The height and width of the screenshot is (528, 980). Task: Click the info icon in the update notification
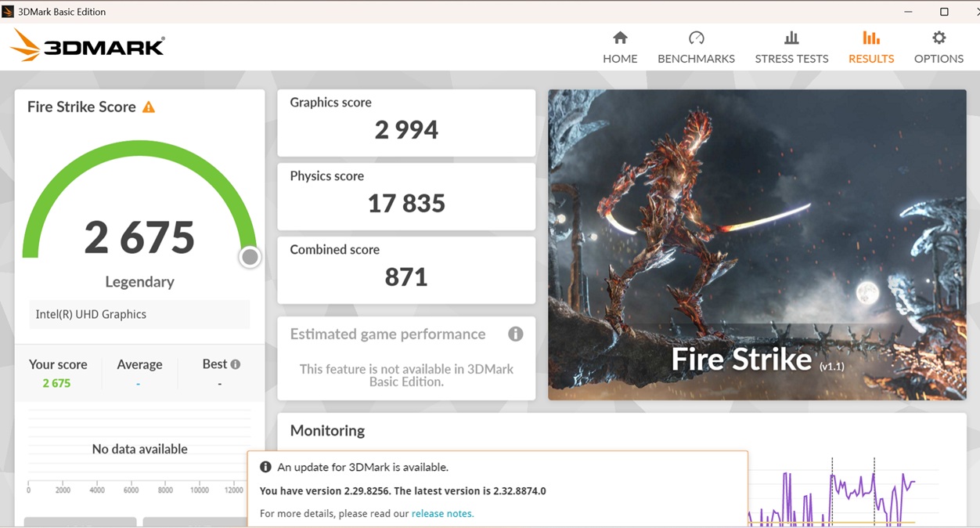(265, 467)
